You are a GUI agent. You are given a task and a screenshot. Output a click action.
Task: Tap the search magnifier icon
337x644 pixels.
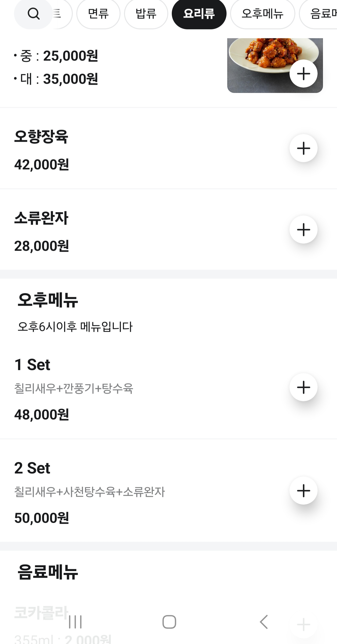[33, 14]
